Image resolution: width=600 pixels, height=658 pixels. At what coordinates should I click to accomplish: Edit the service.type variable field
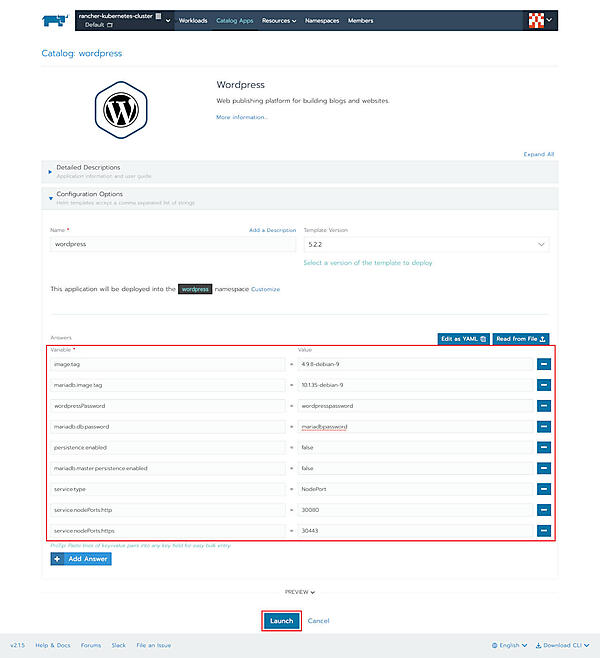click(x=168, y=489)
